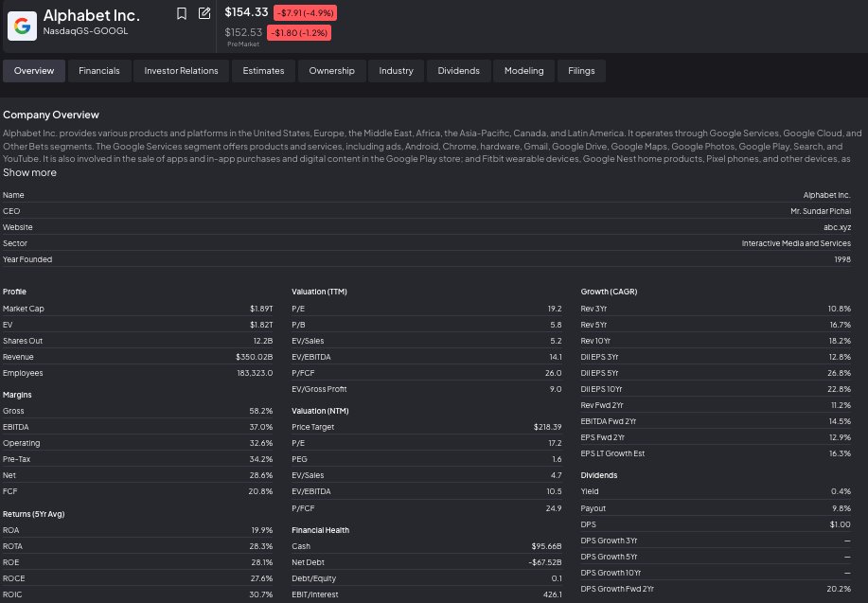The width and height of the screenshot is (868, 603).
Task: Open the Dividends tab
Action: tap(458, 71)
